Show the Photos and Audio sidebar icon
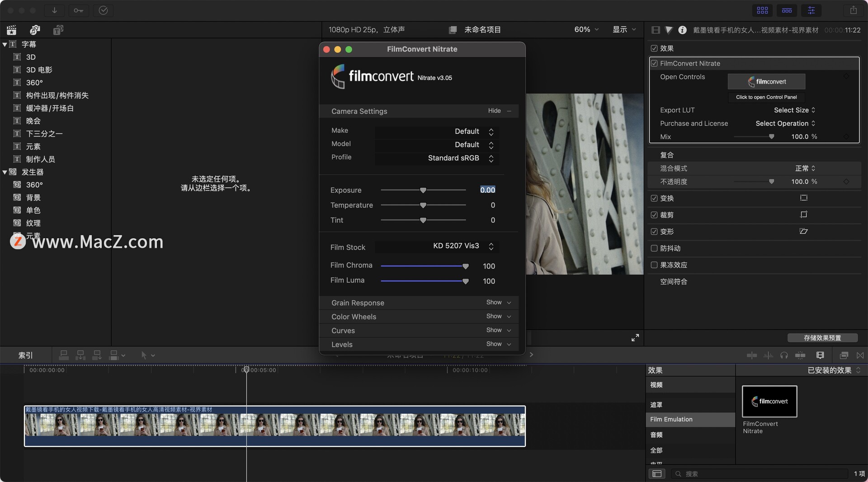868x482 pixels. pyautogui.click(x=35, y=30)
